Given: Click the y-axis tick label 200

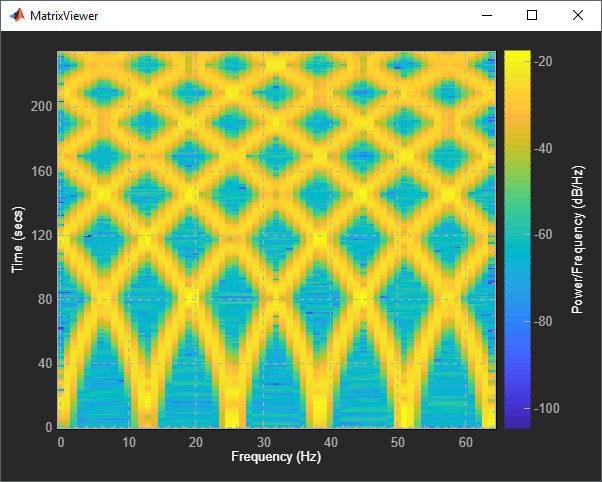Looking at the screenshot, I should click(41, 106).
